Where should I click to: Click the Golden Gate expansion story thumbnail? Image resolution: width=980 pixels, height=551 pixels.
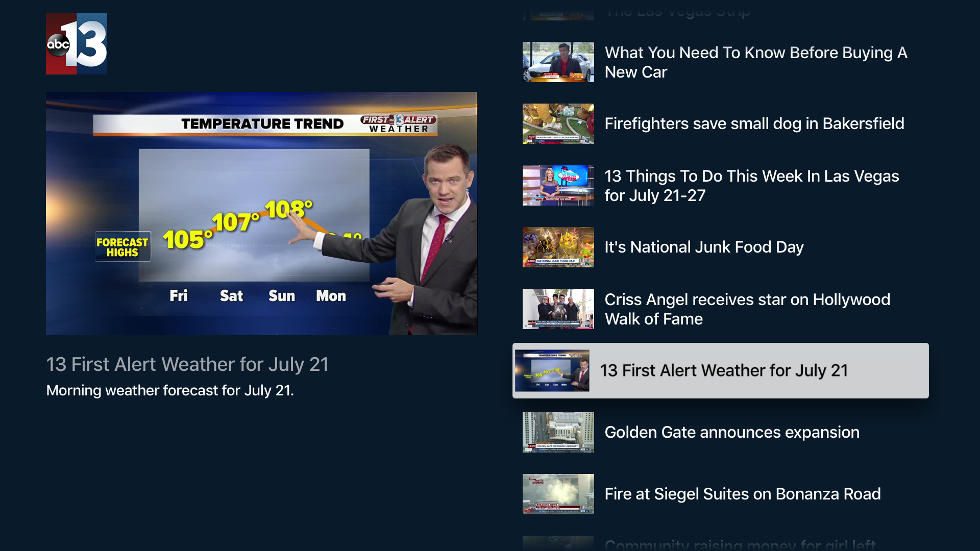point(558,432)
